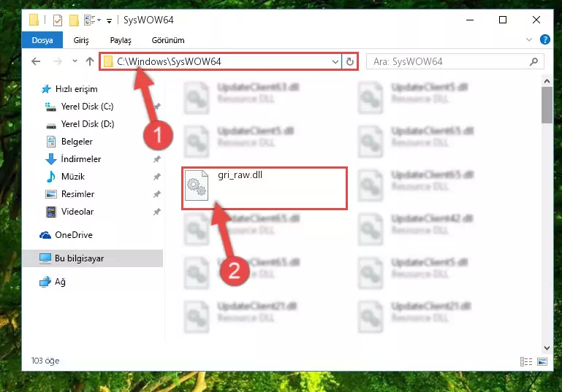Click the scroll up arrow of the file list
Viewport: 562px width, 392px height.
[x=547, y=81]
